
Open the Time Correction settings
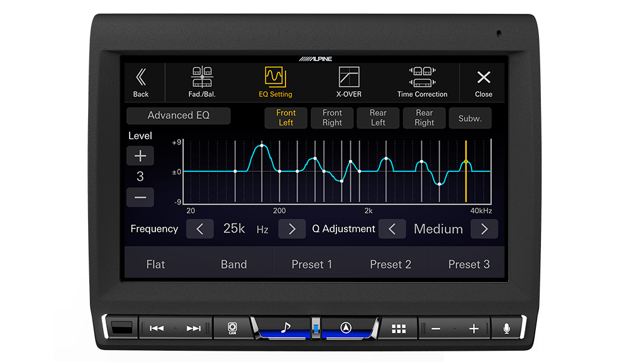(422, 82)
